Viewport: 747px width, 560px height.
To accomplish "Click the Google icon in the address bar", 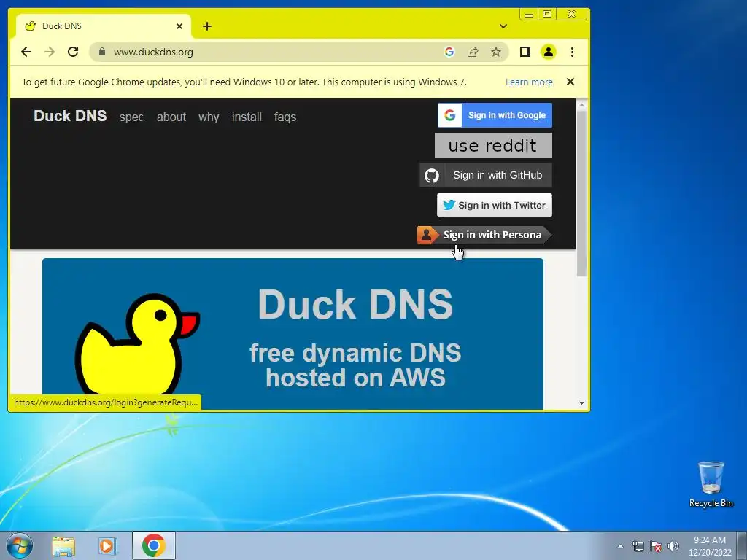I will point(449,52).
